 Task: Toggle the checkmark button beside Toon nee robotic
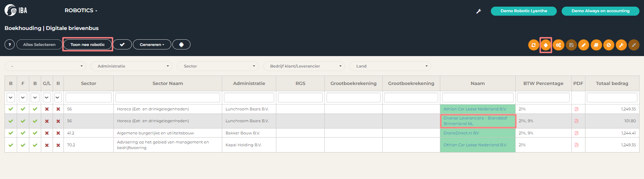point(122,45)
